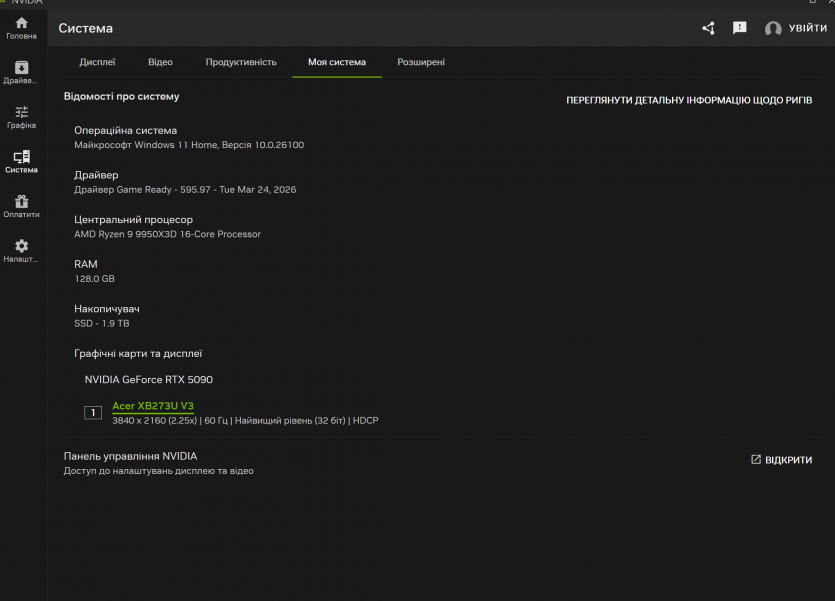Image resolution: width=835 pixels, height=601 pixels.
Task: Open the Драйвери section in the sidebar
Action: [21, 72]
